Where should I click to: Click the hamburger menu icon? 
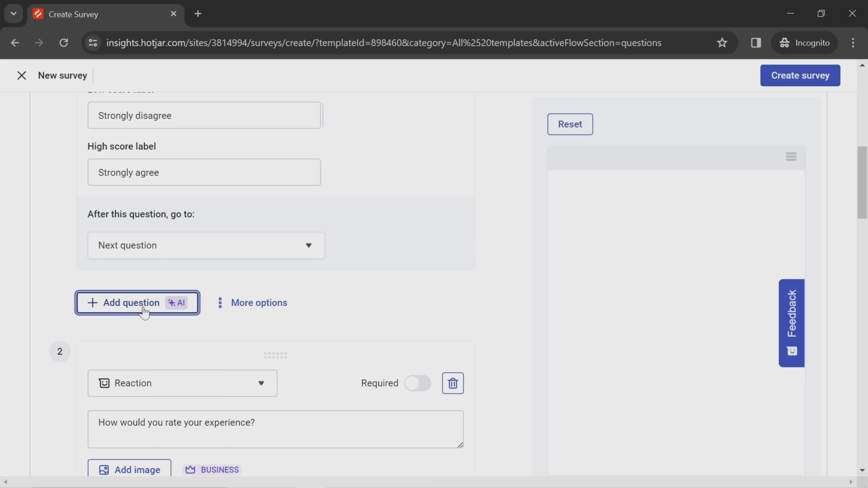(x=791, y=157)
